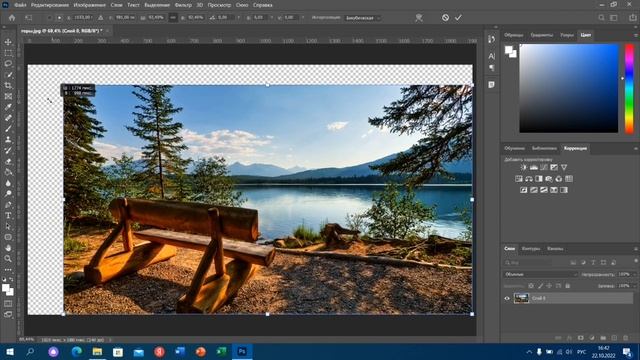Select the Brush tool
This screenshot has width=640, height=360.
8,129
